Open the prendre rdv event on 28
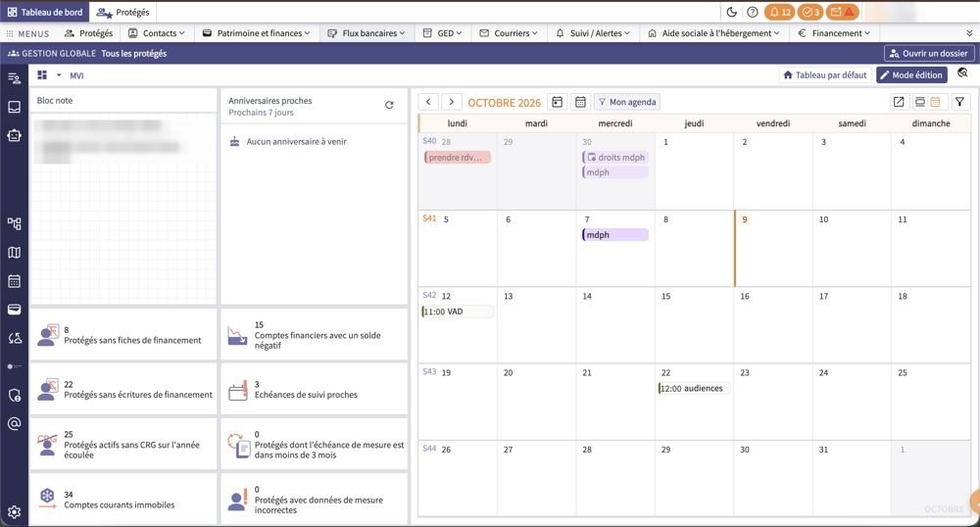Screen dimensions: 980x527 (x=458, y=158)
